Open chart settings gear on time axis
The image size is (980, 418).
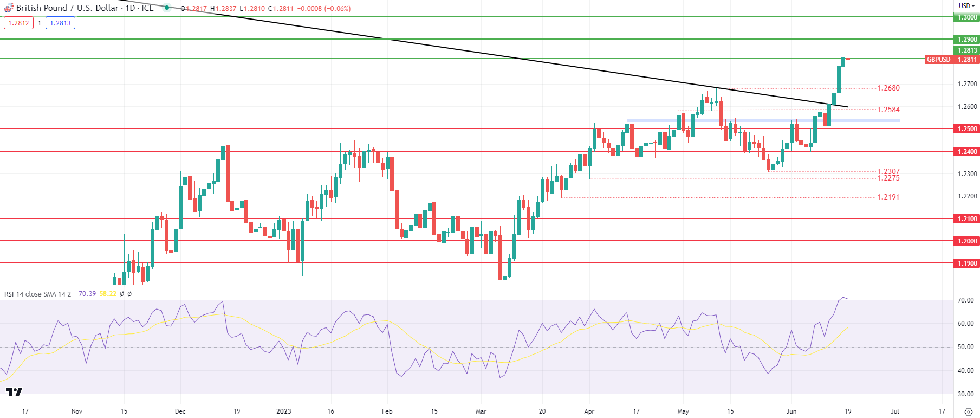969,411
